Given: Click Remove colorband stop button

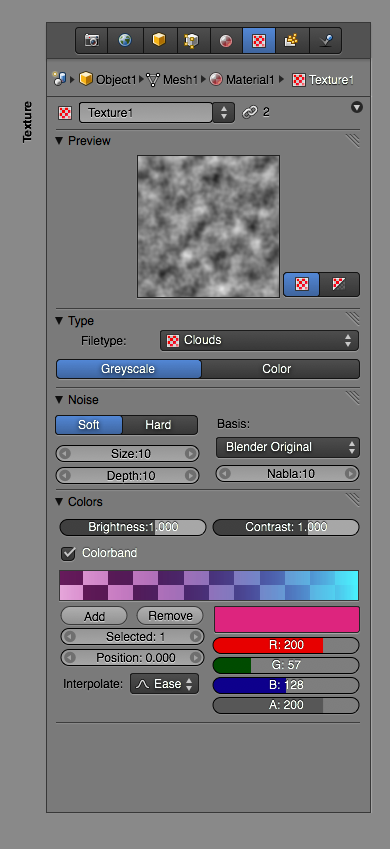Looking at the screenshot, I should [170, 616].
